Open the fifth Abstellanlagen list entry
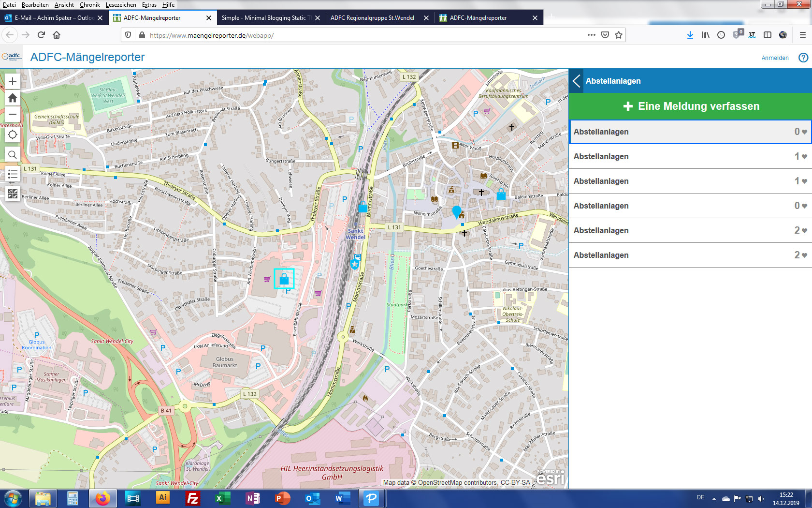Image resolution: width=812 pixels, height=508 pixels. tap(691, 231)
